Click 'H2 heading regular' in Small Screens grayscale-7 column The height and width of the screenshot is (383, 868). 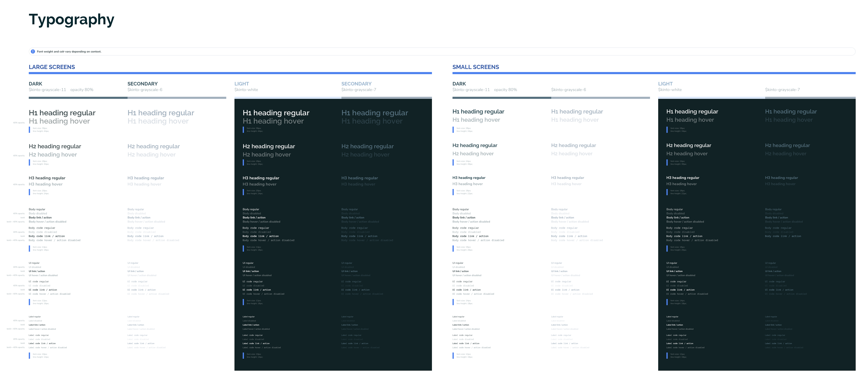(x=788, y=145)
